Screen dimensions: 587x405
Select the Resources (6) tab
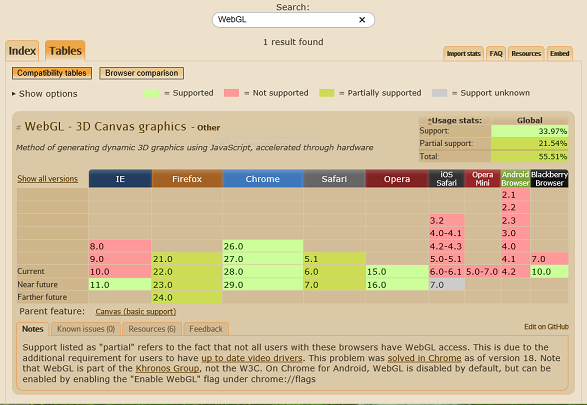152,329
